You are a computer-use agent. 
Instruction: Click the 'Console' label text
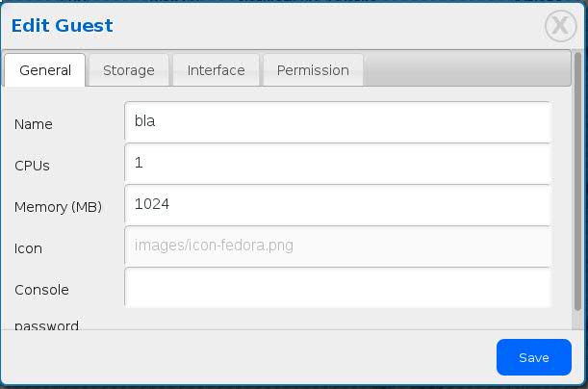pyautogui.click(x=41, y=290)
